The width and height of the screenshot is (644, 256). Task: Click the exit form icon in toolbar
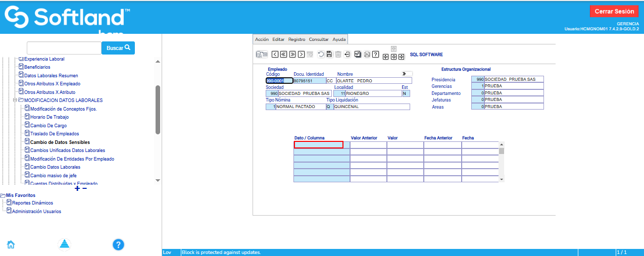pyautogui.click(x=348, y=55)
